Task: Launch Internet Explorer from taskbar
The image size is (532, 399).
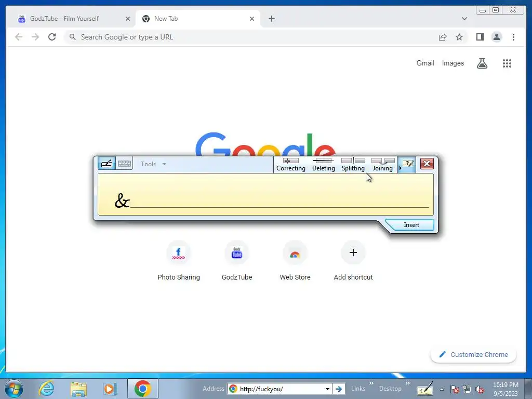Action: [46, 389]
